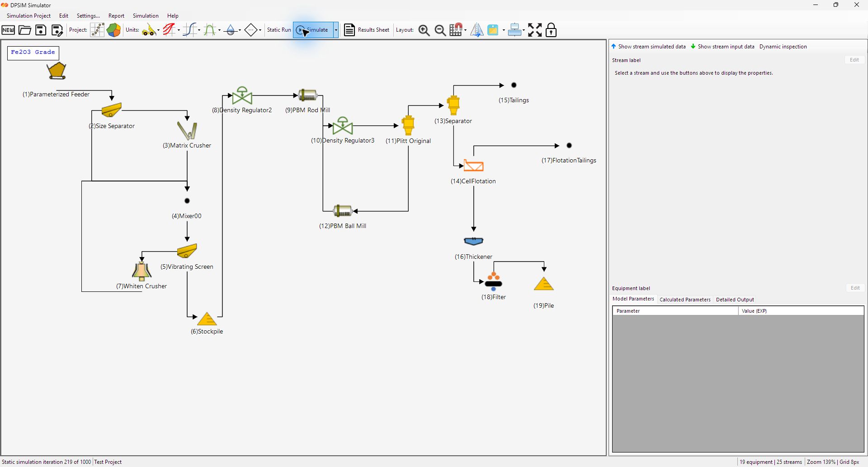Click the Dynamic inspection button
This screenshot has height=467, width=868.
point(783,47)
